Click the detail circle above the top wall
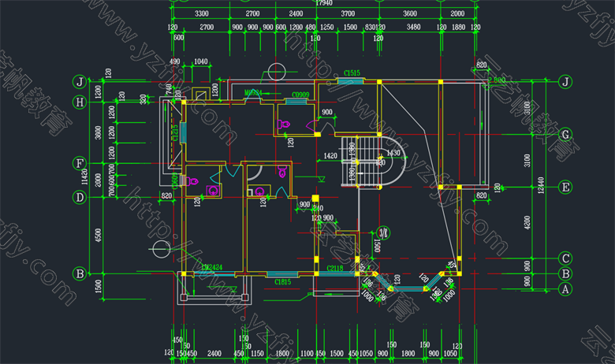Image resolution: width=615 pixels, height=364 pixels. 277,72
